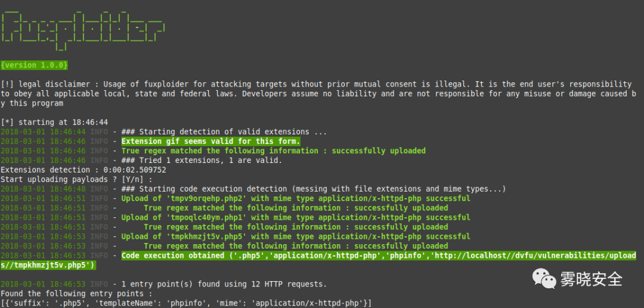The width and height of the screenshot is (644, 308).
Task: Click the fuxploider ASCII art logo
Action: pos(82,30)
